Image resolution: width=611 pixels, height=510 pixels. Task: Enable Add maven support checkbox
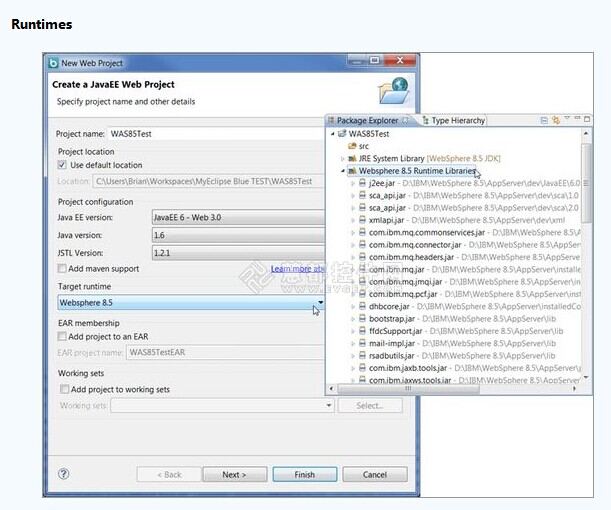click(x=63, y=269)
